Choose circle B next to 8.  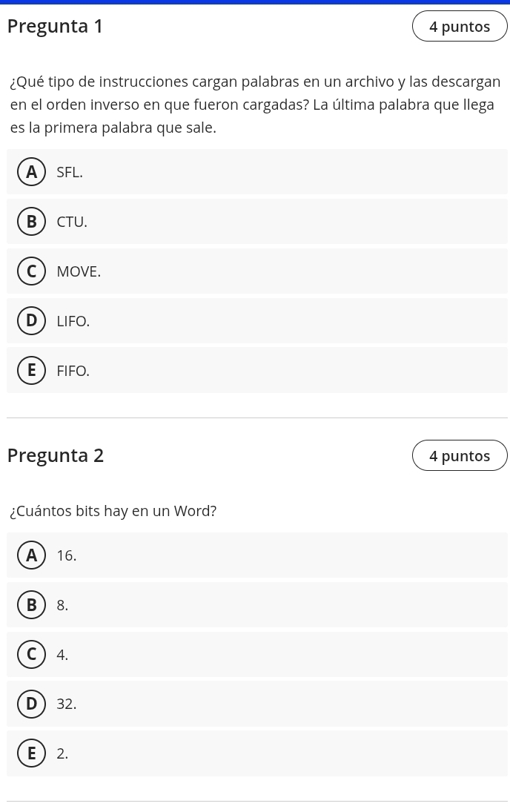tap(31, 605)
